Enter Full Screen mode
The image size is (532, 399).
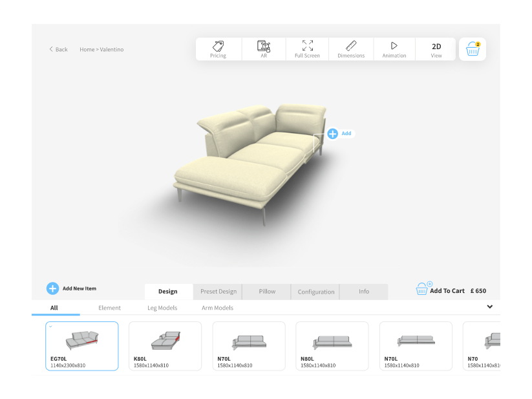307,49
